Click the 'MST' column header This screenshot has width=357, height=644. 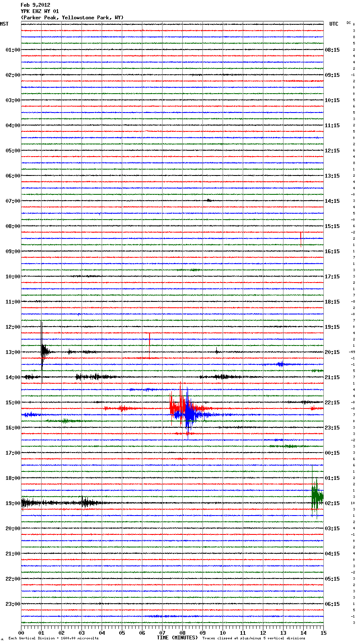pyautogui.click(x=4, y=24)
